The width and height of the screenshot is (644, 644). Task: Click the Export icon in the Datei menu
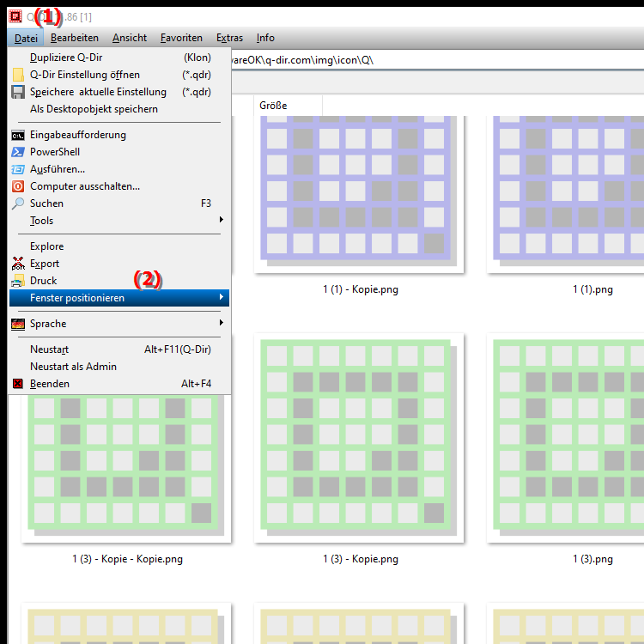(18, 264)
